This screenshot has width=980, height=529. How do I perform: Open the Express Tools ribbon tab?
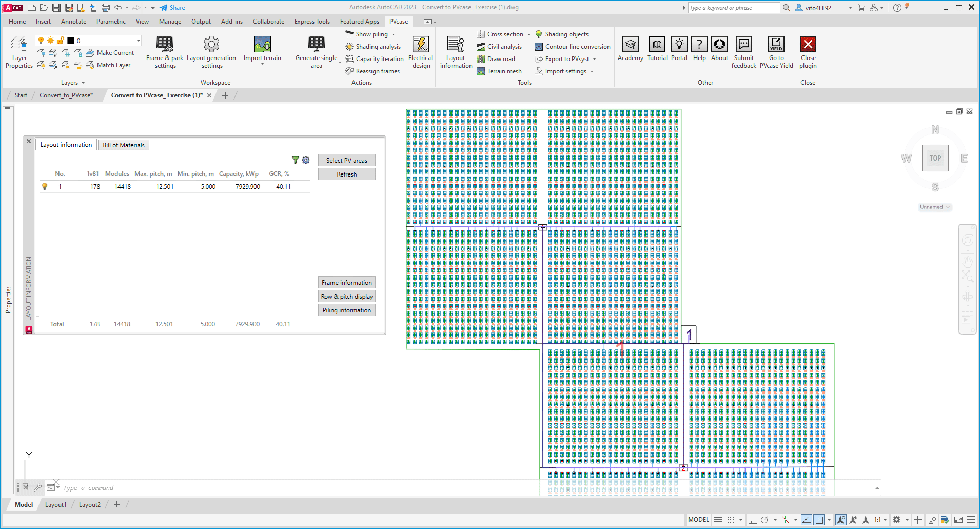(x=312, y=22)
